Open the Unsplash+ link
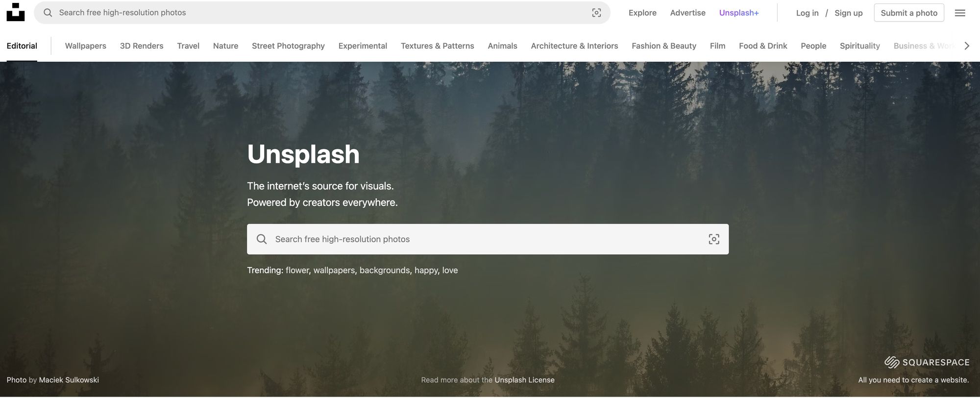980x398 pixels. [739, 13]
